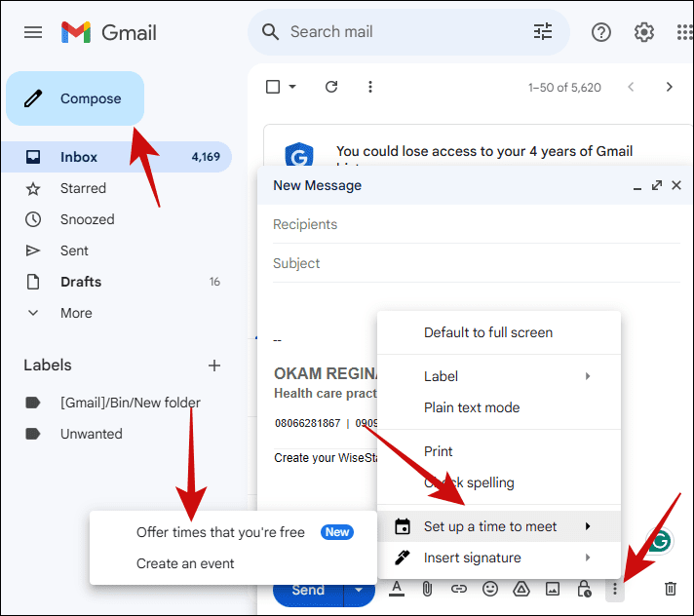Click the Grammarly icon in compose
This screenshot has height=616, width=694.
tap(660, 541)
